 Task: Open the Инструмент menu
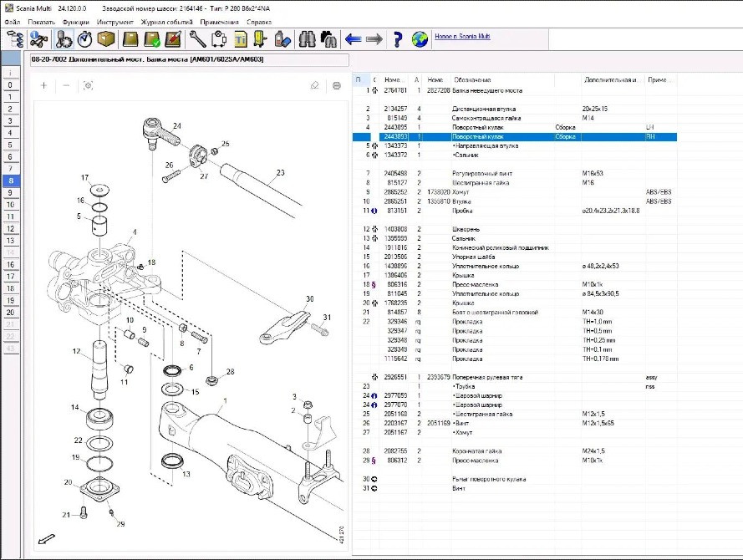[x=115, y=22]
